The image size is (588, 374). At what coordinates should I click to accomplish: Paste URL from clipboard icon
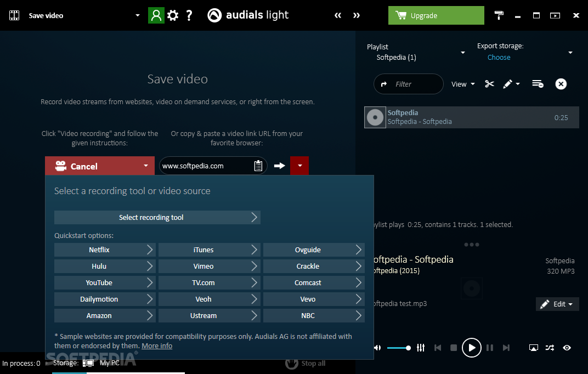258,166
